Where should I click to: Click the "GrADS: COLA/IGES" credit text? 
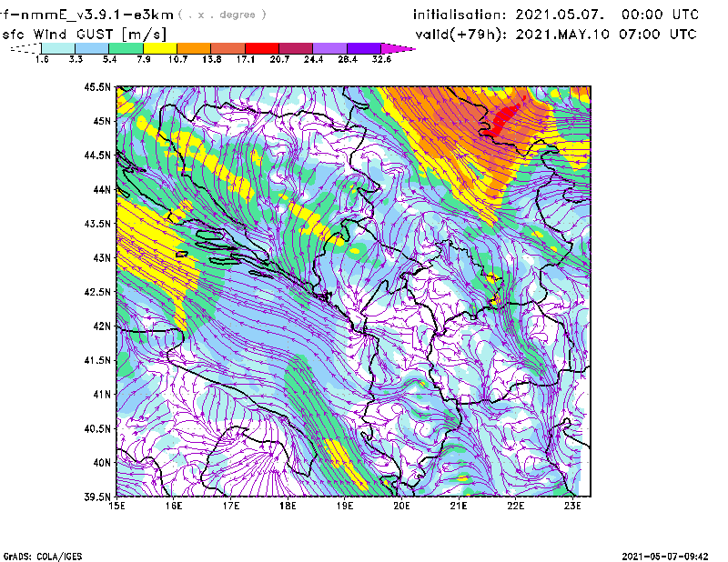[43, 557]
